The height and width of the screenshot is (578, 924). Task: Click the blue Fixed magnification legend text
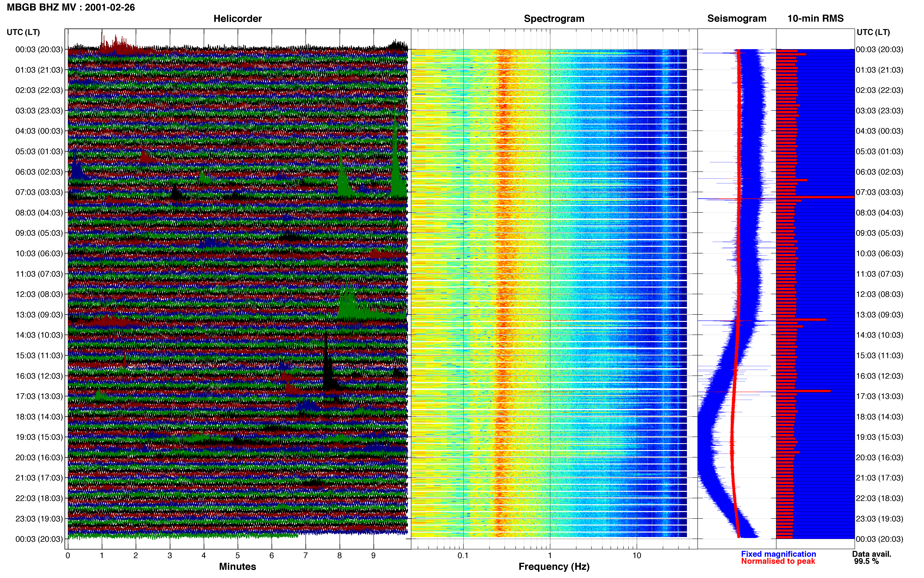(778, 554)
